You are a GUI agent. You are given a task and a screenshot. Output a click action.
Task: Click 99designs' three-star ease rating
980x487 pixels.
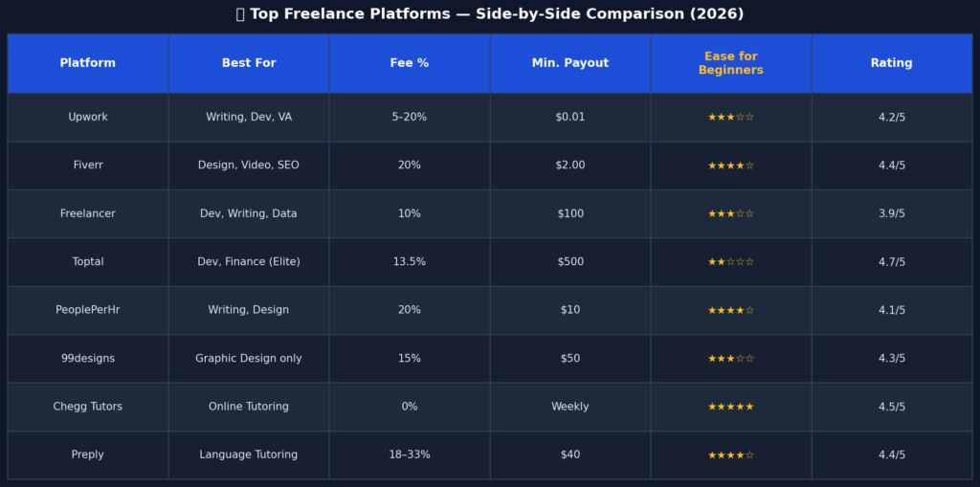[731, 358]
